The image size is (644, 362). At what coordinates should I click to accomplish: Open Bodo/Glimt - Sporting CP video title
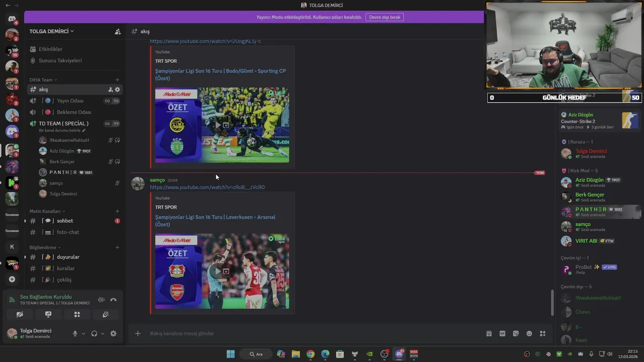point(220,74)
